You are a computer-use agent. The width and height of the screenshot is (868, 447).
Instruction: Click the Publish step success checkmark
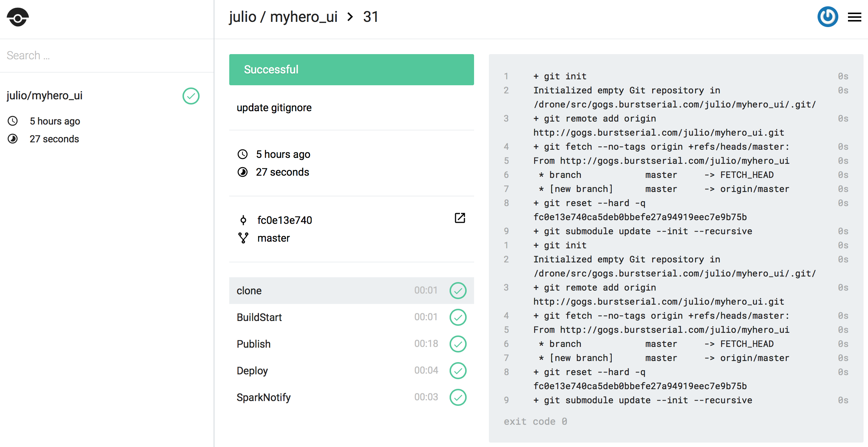click(458, 344)
